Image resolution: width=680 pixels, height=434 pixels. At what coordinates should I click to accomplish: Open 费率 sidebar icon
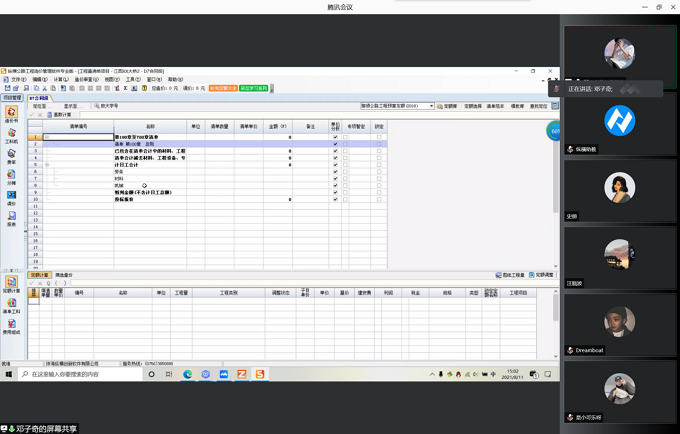coord(11,157)
